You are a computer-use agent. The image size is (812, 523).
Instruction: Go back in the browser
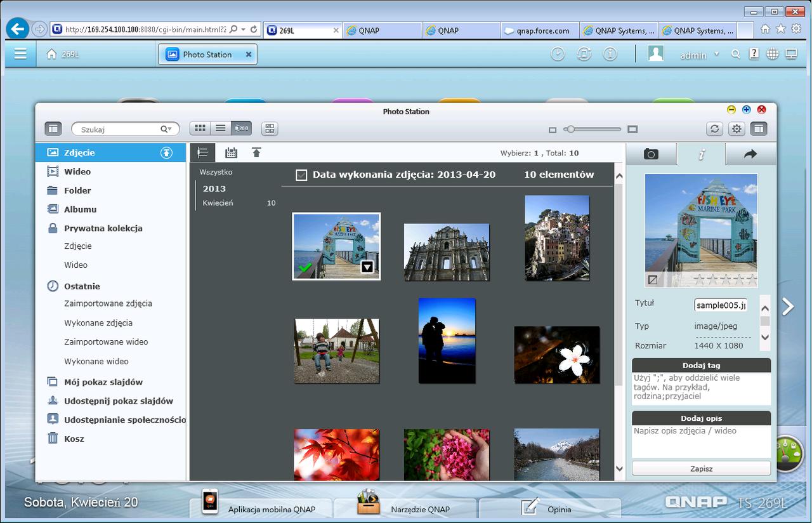[x=18, y=29]
